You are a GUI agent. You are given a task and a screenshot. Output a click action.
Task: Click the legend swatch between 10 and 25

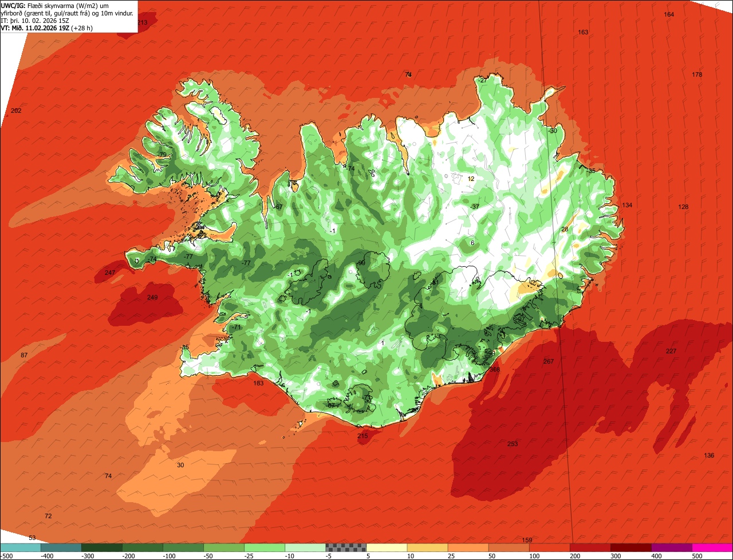tap(427, 547)
